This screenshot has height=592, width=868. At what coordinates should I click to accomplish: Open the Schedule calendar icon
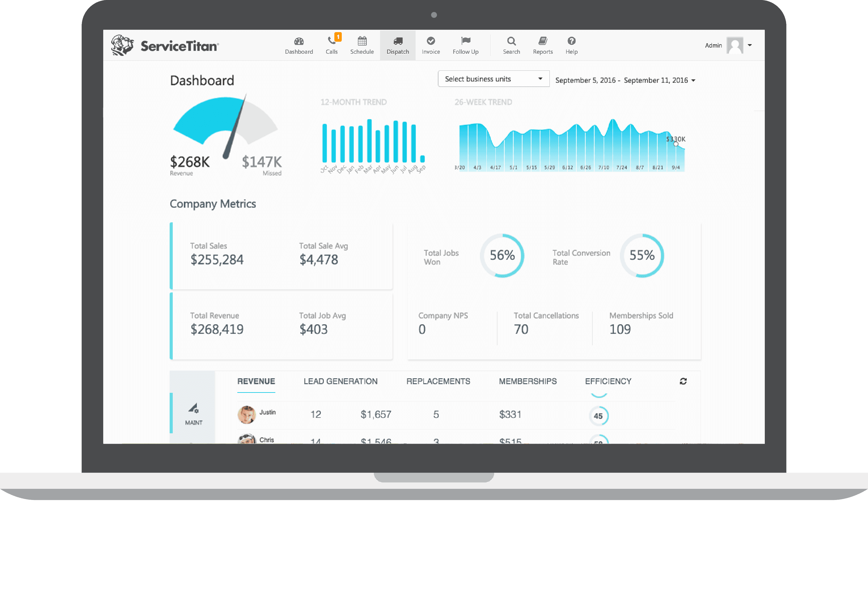pyautogui.click(x=362, y=41)
